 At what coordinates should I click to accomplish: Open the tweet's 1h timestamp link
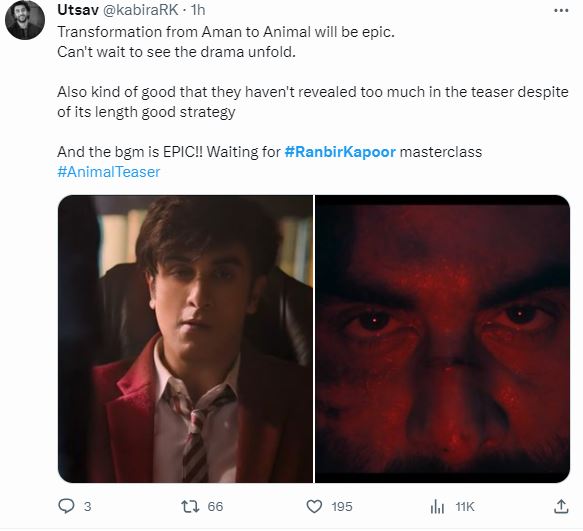click(x=198, y=10)
